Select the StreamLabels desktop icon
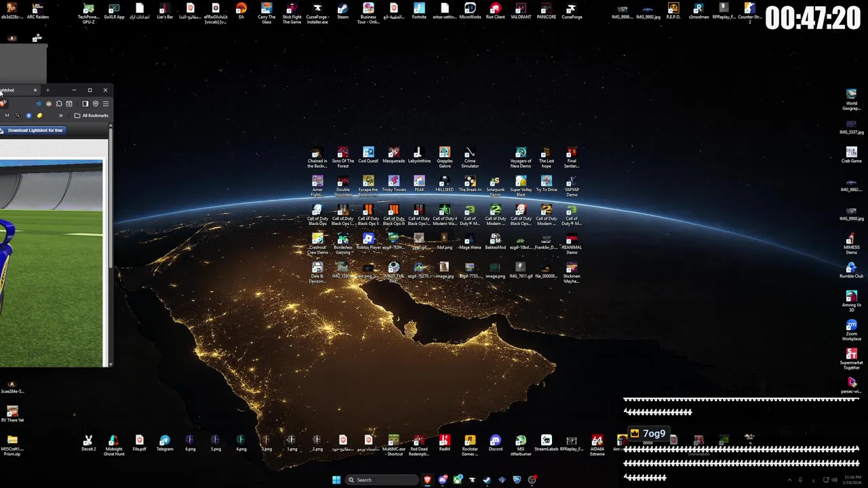 (547, 443)
